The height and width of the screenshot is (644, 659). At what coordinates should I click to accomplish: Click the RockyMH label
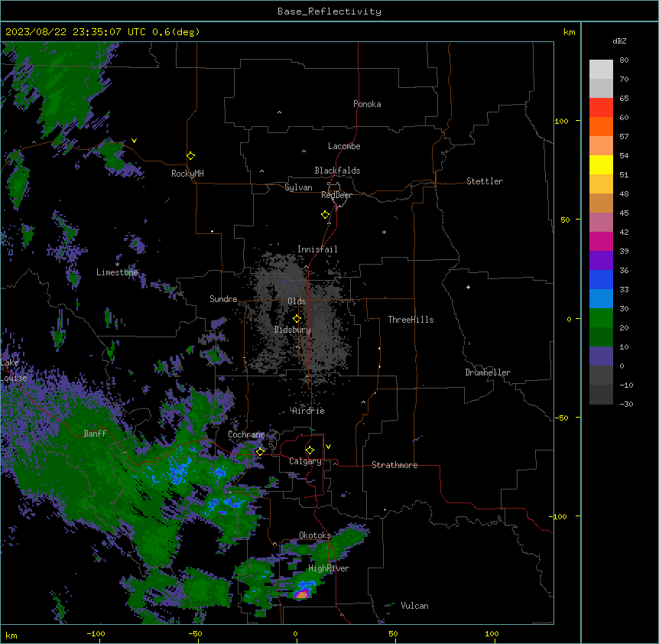coord(187,174)
